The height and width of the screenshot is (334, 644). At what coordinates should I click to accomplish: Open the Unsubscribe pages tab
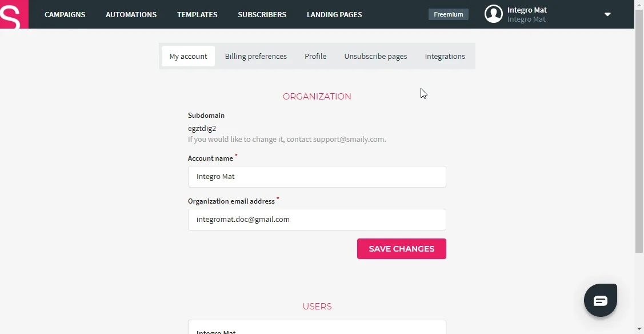tap(375, 56)
